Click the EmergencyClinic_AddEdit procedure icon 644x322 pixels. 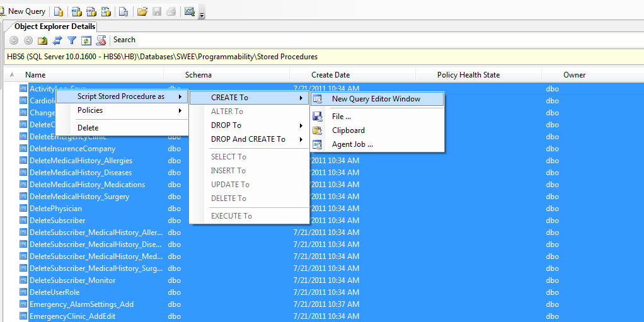pyautogui.click(x=23, y=316)
